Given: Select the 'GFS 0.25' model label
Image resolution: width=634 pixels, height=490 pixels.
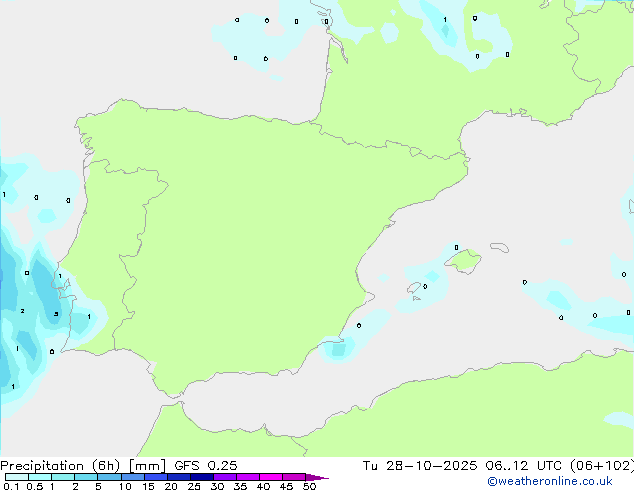Looking at the screenshot, I should 205,466.
